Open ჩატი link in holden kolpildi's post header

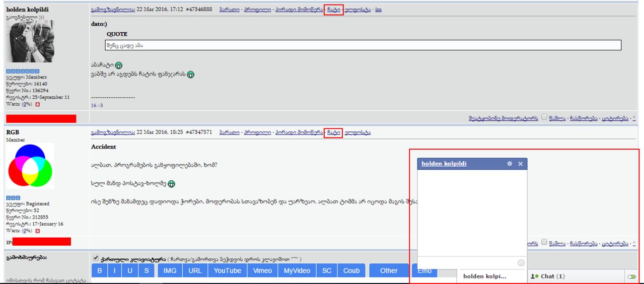(333, 10)
